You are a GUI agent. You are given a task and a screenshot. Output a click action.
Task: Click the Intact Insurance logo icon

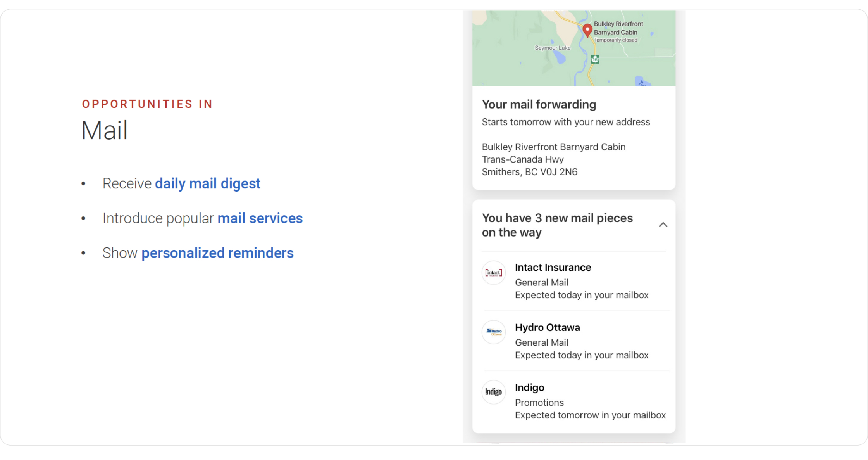click(x=493, y=273)
